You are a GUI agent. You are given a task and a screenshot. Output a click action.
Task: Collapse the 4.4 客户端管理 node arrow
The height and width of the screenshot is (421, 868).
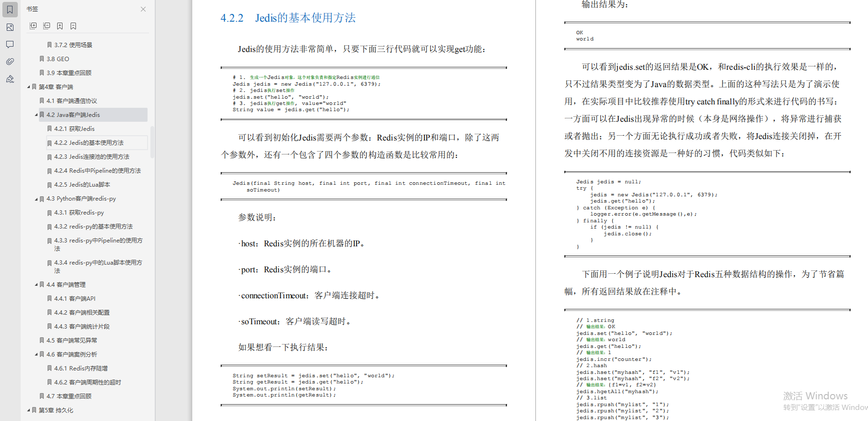coord(36,285)
